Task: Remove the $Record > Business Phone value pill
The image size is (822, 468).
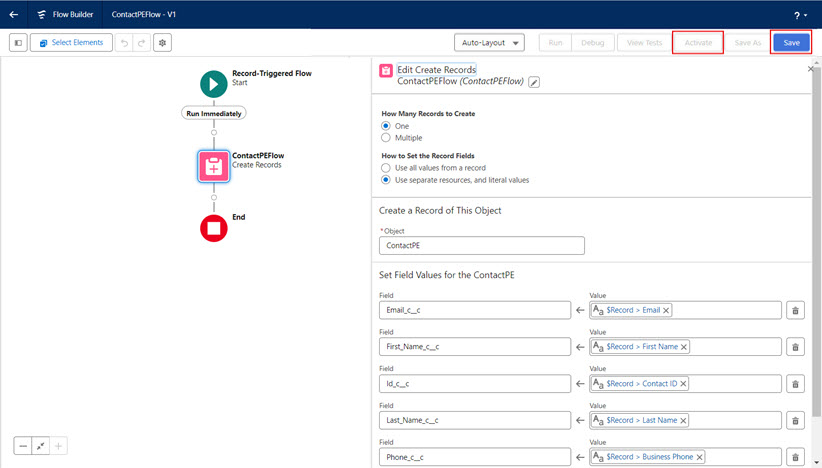Action: (x=699, y=457)
